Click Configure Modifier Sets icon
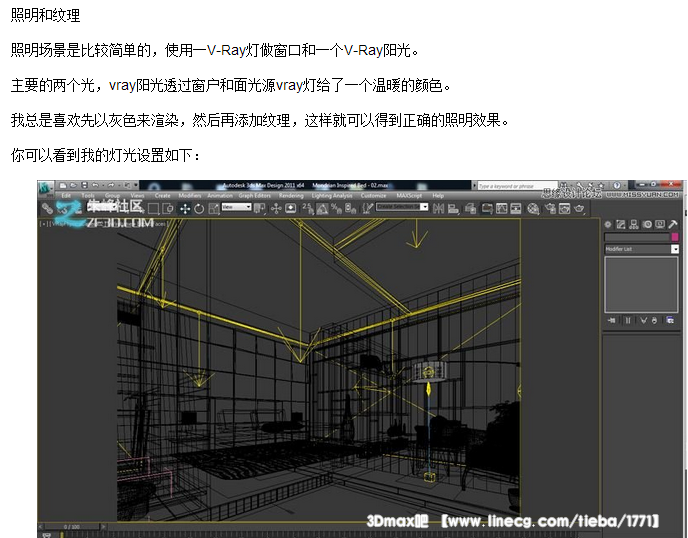 click(x=670, y=320)
